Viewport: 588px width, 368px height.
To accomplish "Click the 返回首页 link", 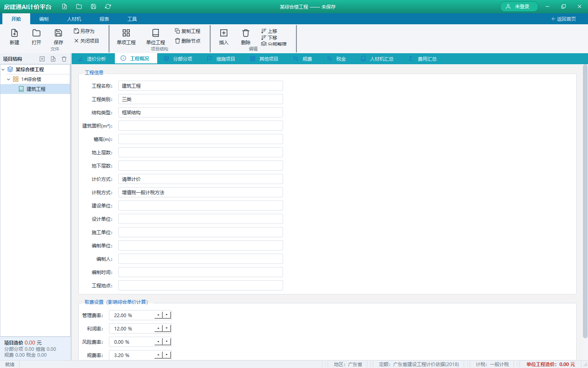I will [x=564, y=19].
